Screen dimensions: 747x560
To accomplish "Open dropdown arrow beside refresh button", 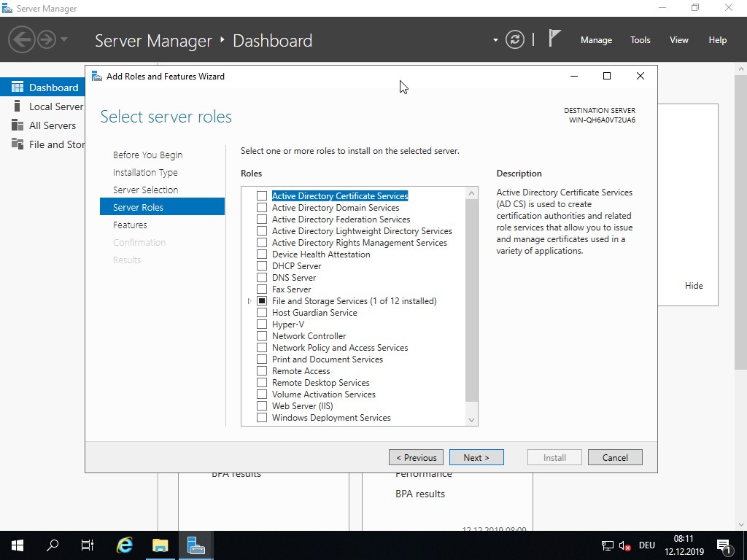I will (x=495, y=40).
